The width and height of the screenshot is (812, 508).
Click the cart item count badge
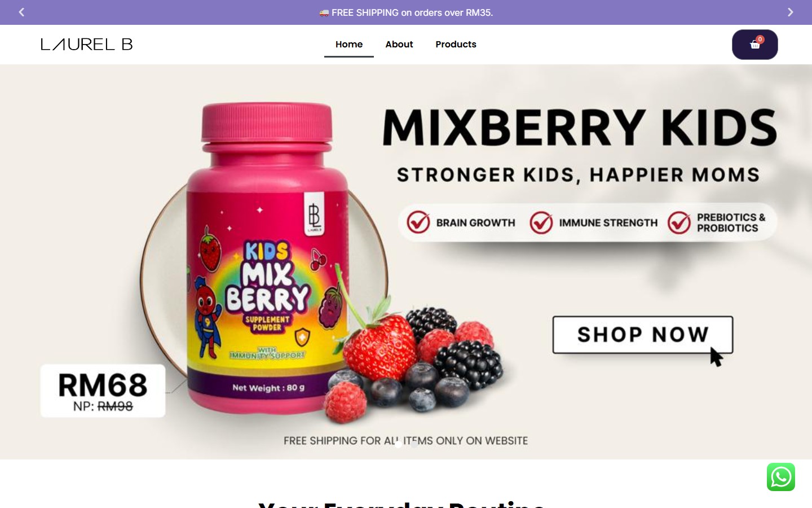(x=760, y=40)
